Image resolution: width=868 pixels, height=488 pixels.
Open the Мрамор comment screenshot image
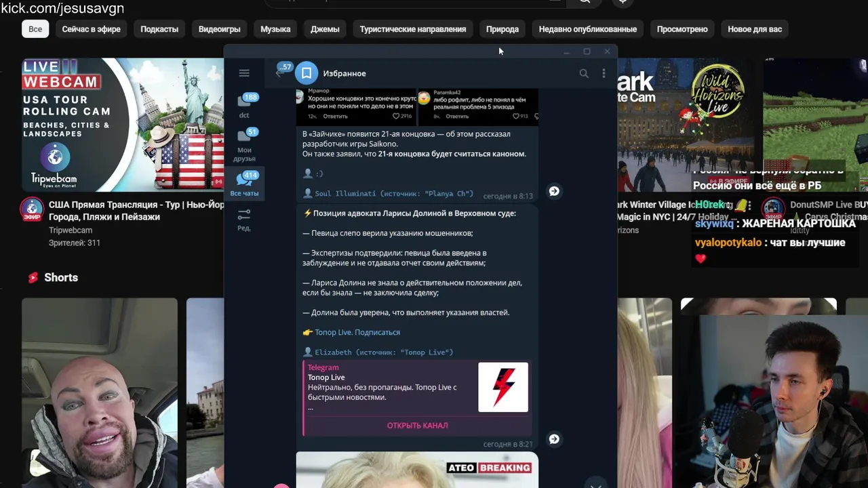(x=356, y=106)
